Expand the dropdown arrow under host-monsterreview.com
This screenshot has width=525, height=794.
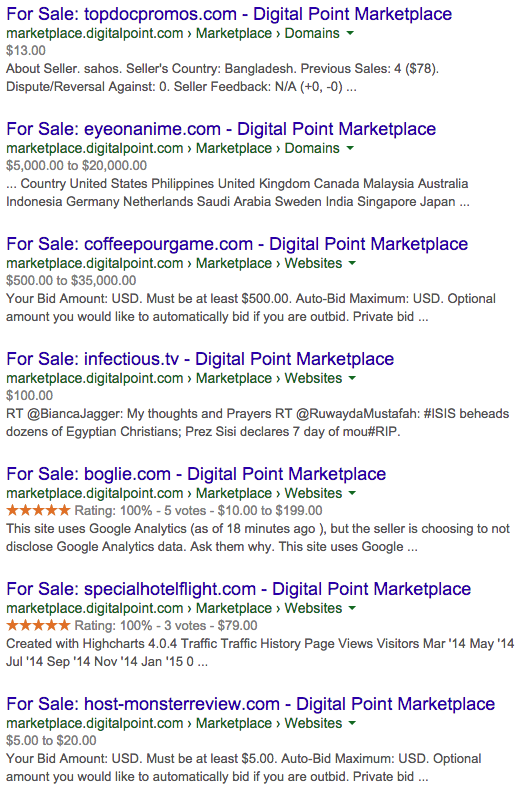click(352, 723)
